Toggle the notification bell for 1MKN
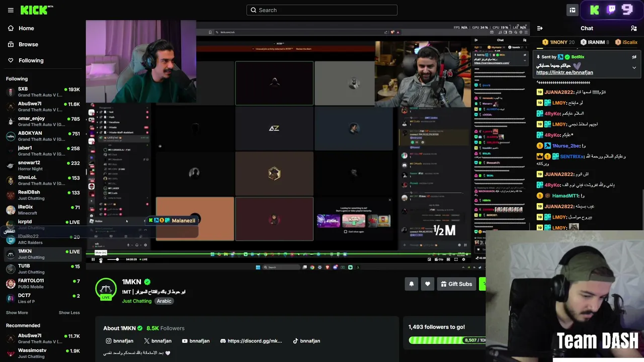Viewport: 644px width, 362px height. coord(412,284)
